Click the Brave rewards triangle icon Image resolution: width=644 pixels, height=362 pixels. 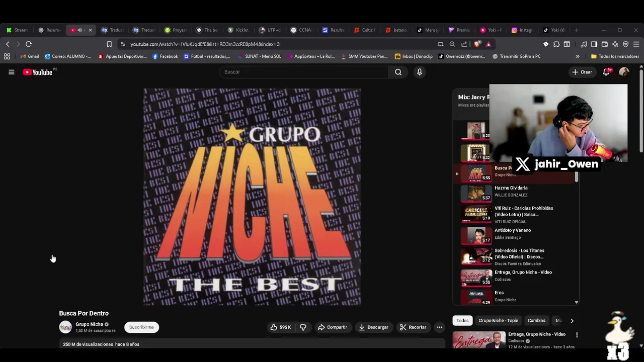tap(488, 44)
